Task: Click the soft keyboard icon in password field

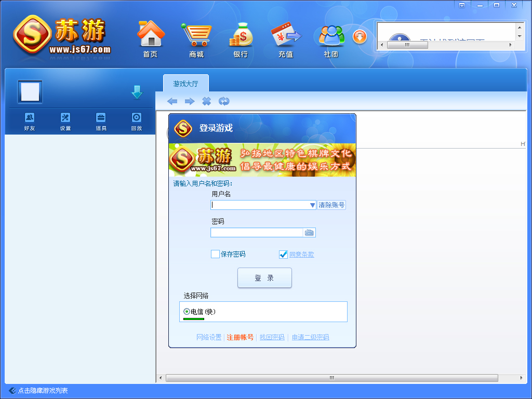Action: (x=309, y=233)
